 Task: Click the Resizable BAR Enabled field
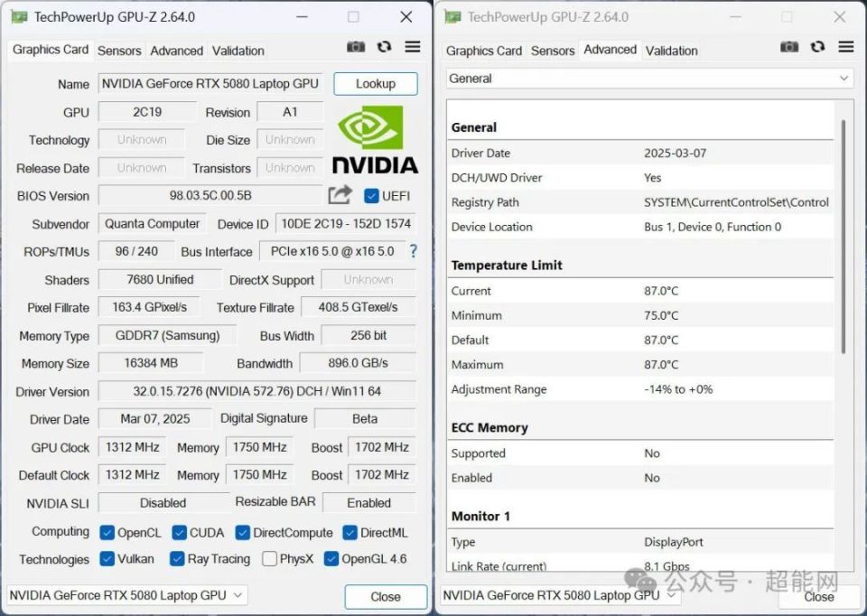tap(368, 502)
